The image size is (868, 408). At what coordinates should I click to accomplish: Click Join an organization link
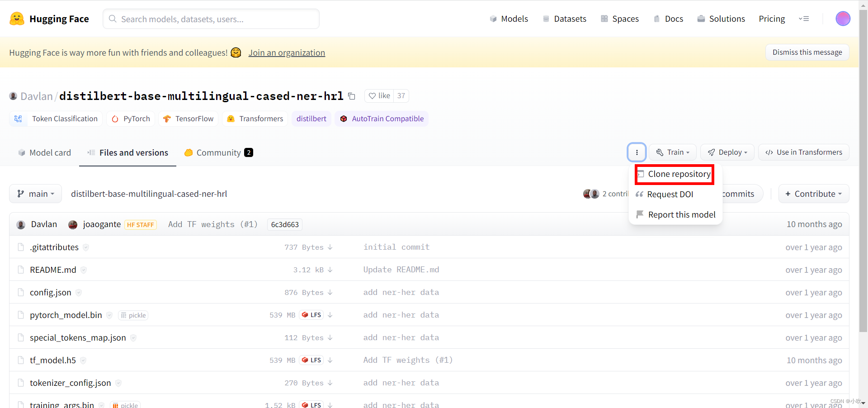[287, 52]
